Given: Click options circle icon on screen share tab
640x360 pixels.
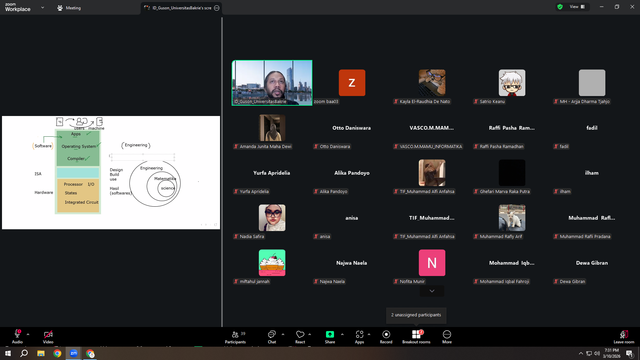Looking at the screenshot, I should pyautogui.click(x=217, y=8).
